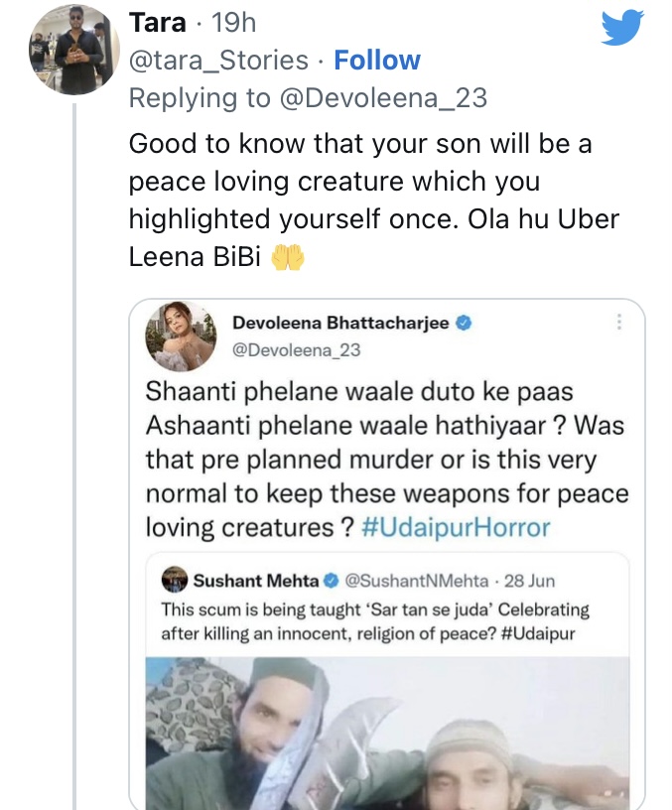Open the quoted tweet's three-dot menu
The height and width of the screenshot is (810, 672).
pyautogui.click(x=618, y=323)
